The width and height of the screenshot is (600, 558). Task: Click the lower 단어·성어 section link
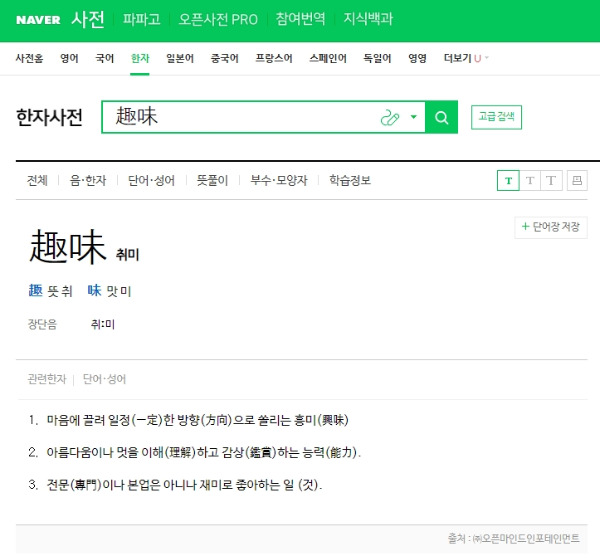[104, 379]
